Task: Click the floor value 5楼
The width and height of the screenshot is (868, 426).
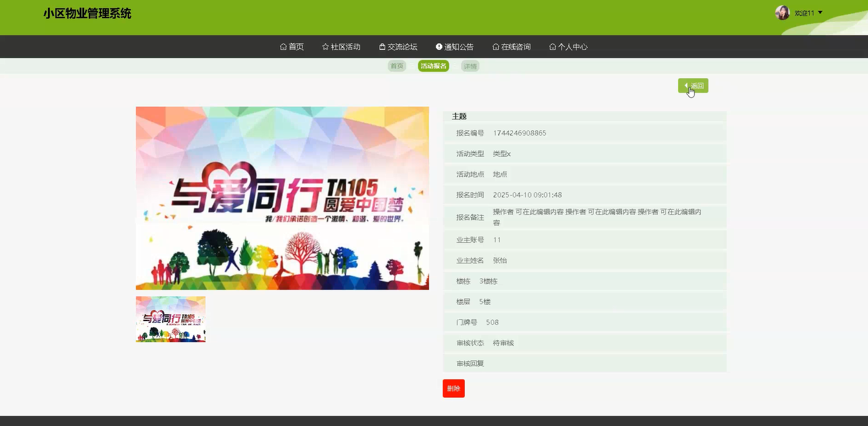Action: 485,302
